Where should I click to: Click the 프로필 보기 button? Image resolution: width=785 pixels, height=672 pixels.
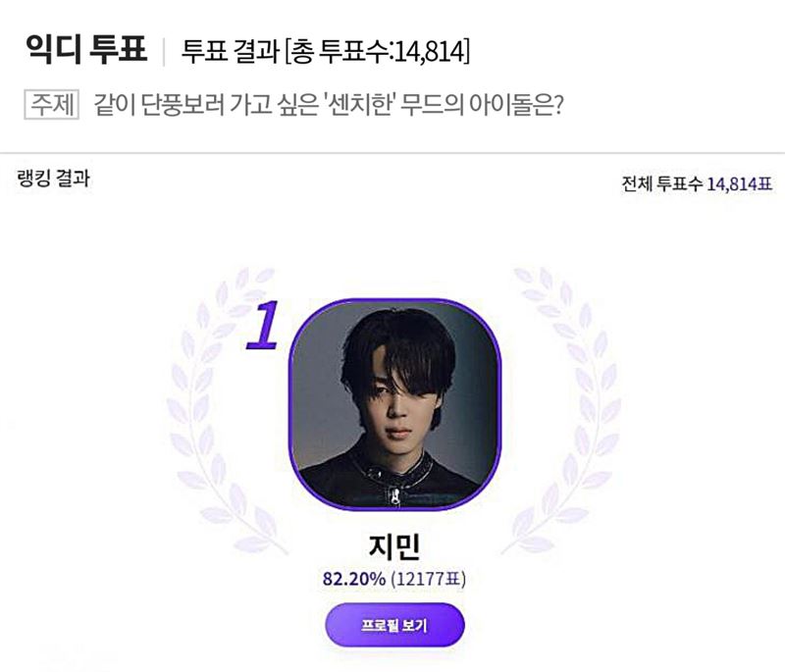(395, 625)
